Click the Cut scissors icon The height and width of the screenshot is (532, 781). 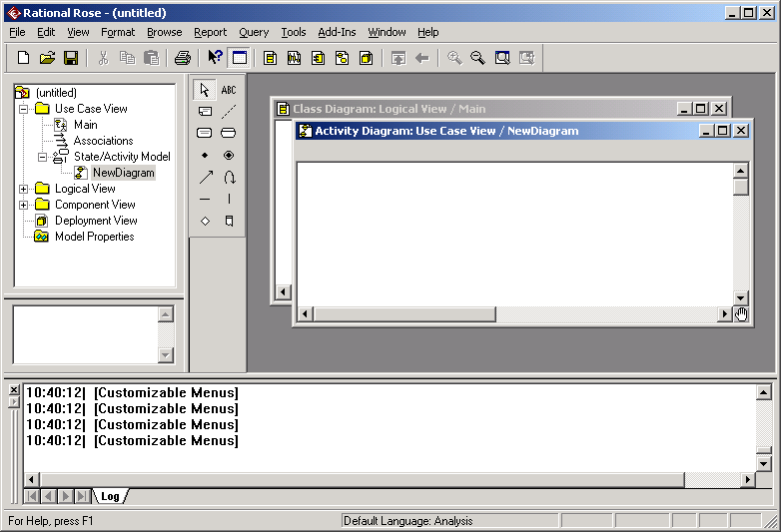click(103, 58)
